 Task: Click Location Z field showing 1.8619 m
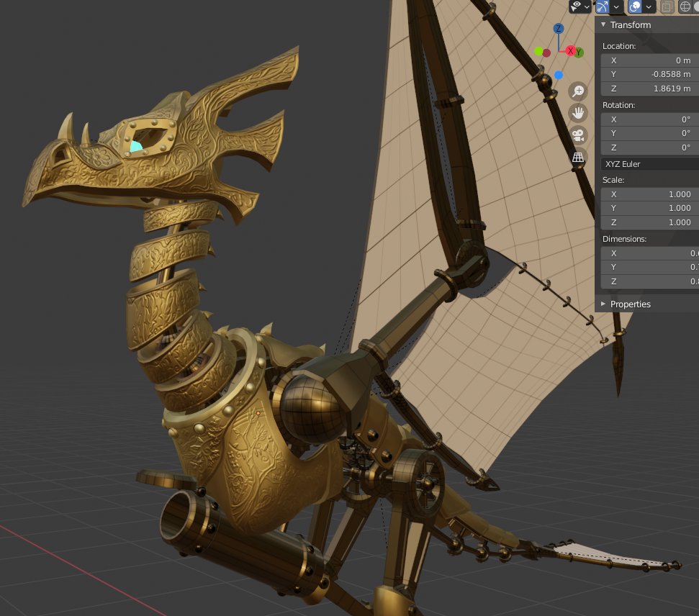coord(650,89)
